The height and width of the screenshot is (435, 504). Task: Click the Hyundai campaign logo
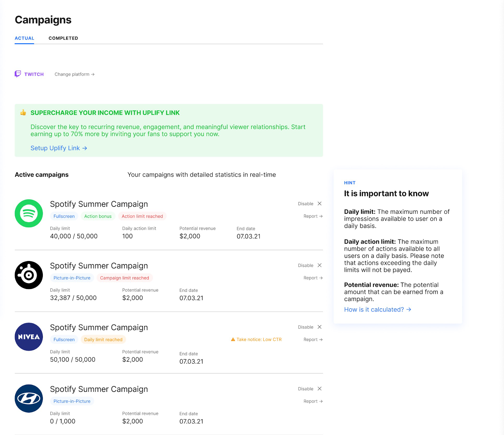pyautogui.click(x=29, y=398)
